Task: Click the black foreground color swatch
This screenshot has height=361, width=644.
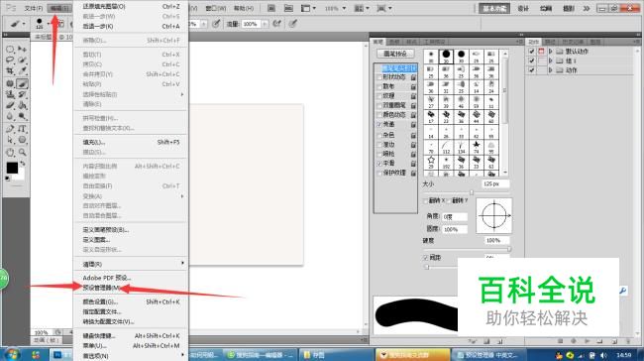Action: pos(12,168)
